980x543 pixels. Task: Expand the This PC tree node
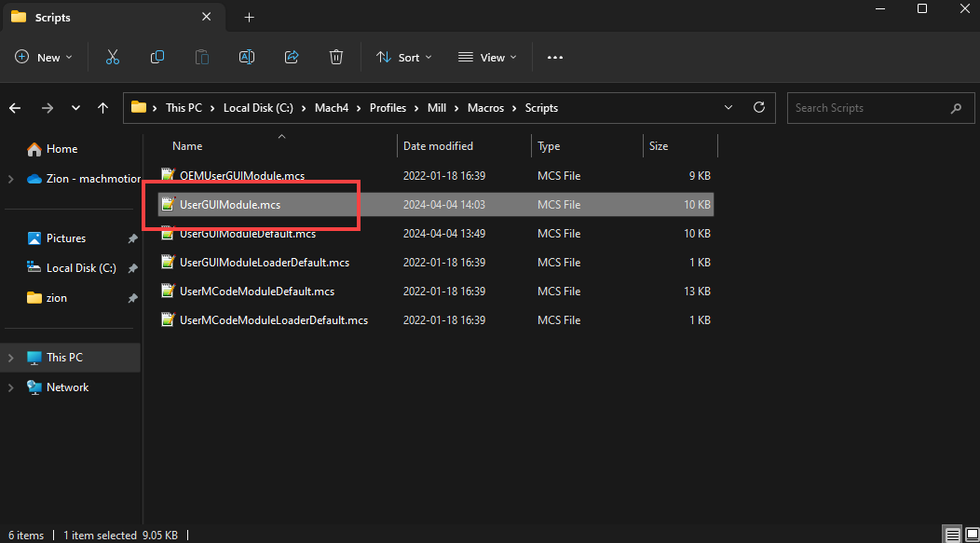click(x=10, y=358)
